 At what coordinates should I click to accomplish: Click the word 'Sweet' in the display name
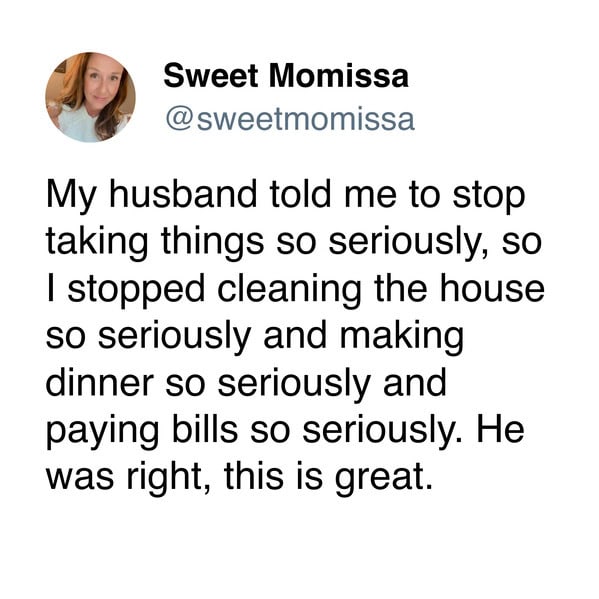pos(211,76)
